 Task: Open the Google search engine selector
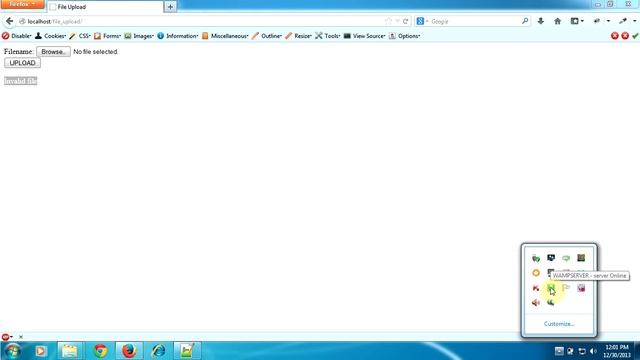pyautogui.click(x=422, y=21)
